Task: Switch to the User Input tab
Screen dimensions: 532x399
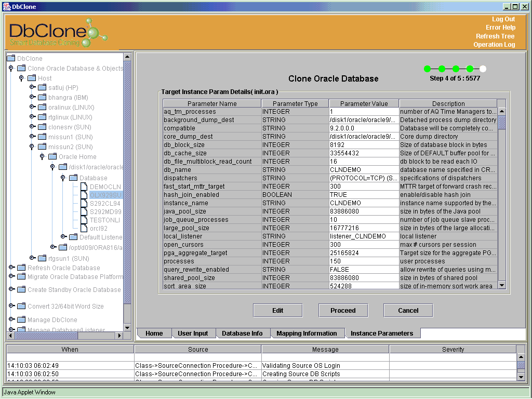Action: [x=193, y=334]
